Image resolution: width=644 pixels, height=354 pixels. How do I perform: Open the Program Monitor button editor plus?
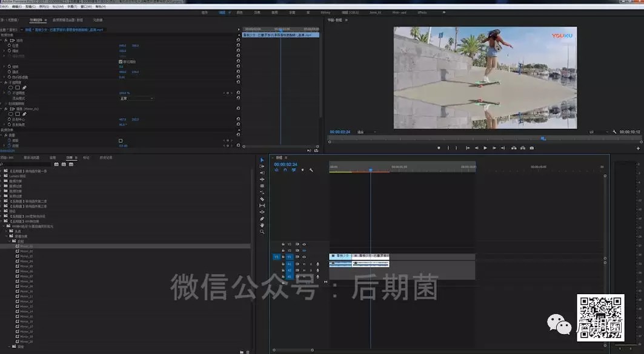coord(639,148)
